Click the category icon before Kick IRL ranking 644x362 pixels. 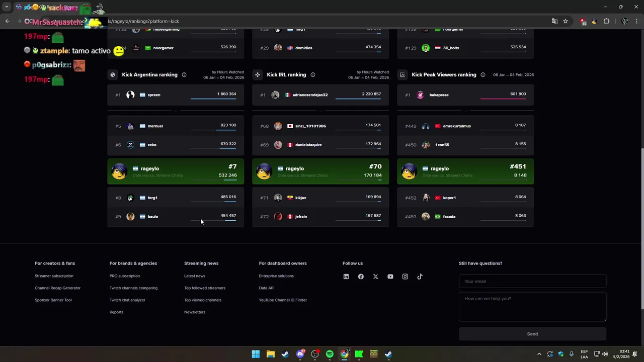(258, 75)
